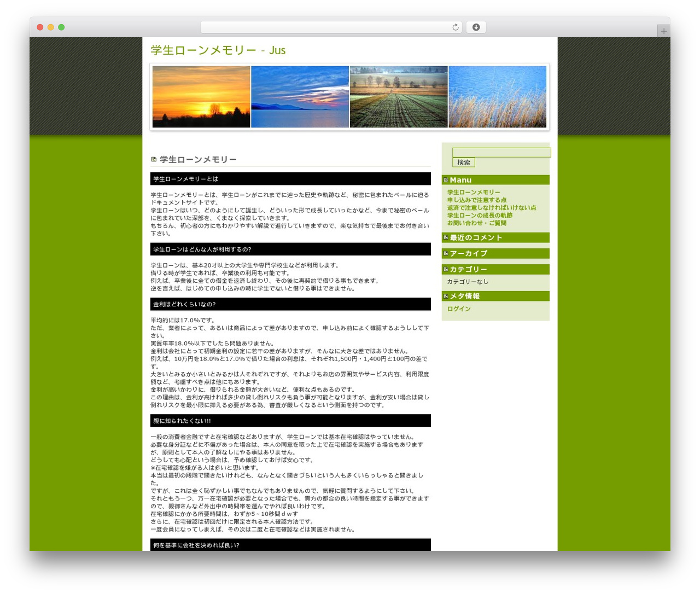Viewport: 700px width, 593px height.
Task: Open the browser downloads button
Action: tap(476, 27)
